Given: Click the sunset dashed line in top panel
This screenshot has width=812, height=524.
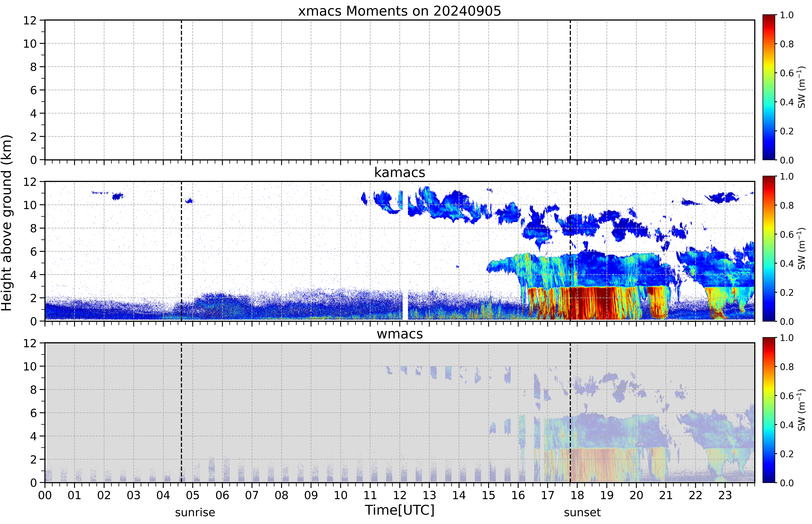Looking at the screenshot, I should coord(570,90).
